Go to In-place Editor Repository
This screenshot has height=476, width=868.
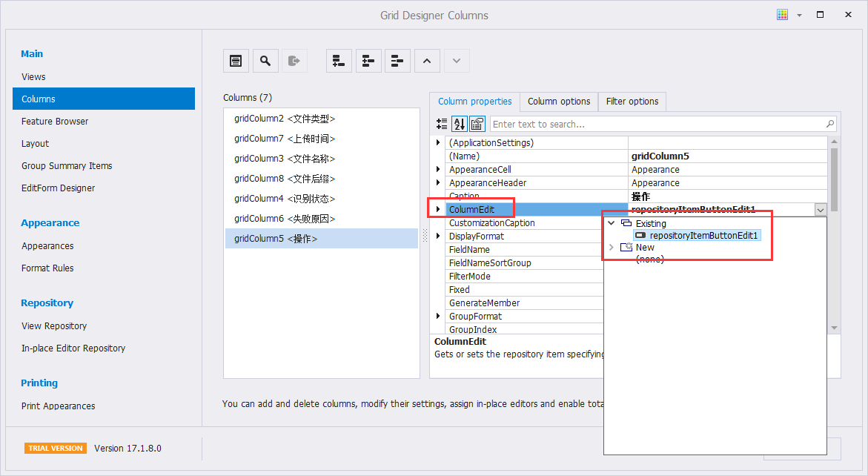coord(73,348)
